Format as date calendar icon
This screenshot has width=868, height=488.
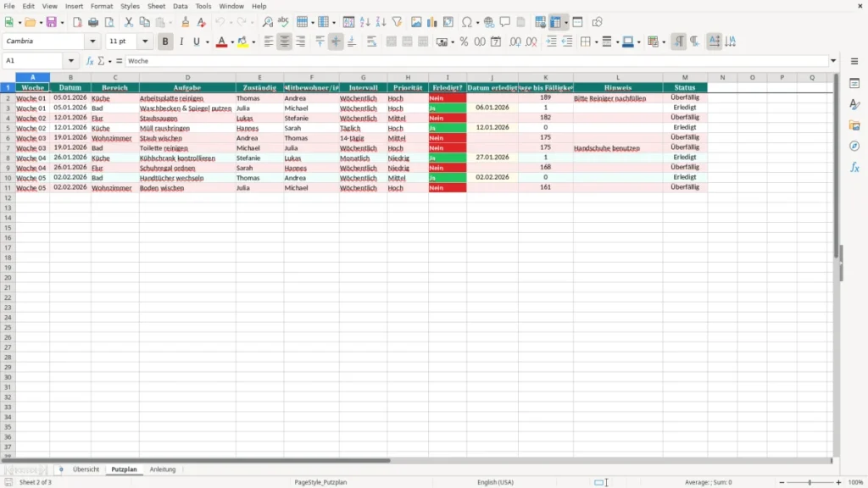click(x=496, y=42)
